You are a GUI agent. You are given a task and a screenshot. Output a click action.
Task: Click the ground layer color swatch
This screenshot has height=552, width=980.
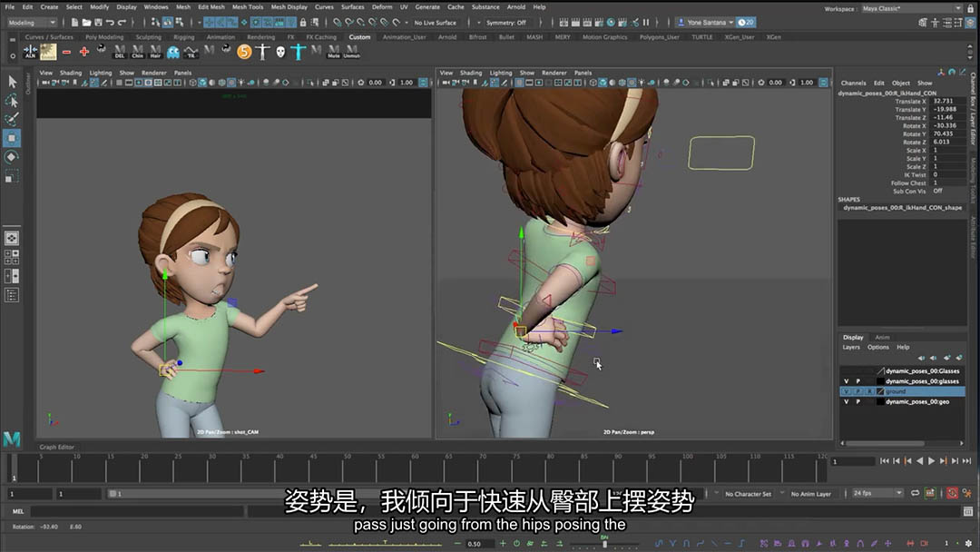[x=880, y=391]
